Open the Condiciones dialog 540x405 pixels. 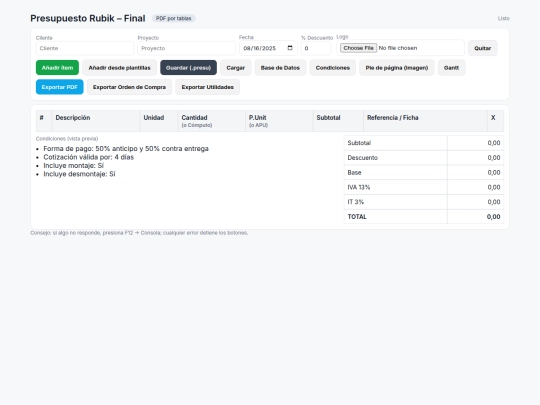(333, 68)
